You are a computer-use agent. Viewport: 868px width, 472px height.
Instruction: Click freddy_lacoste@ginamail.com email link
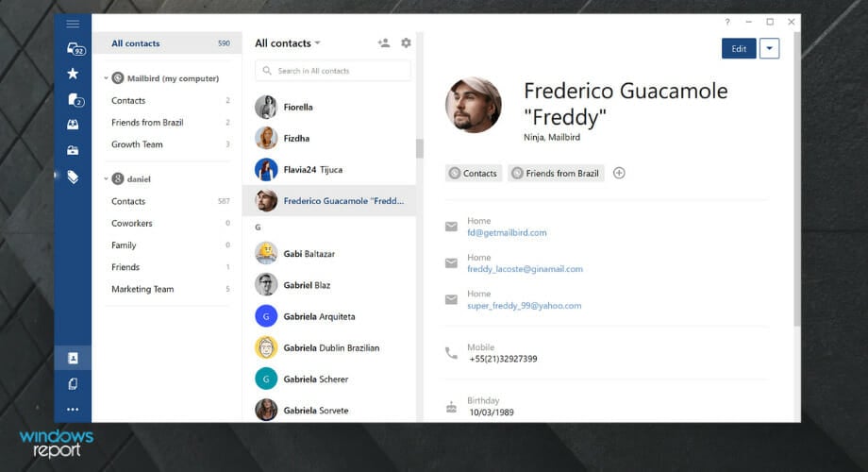(525, 269)
